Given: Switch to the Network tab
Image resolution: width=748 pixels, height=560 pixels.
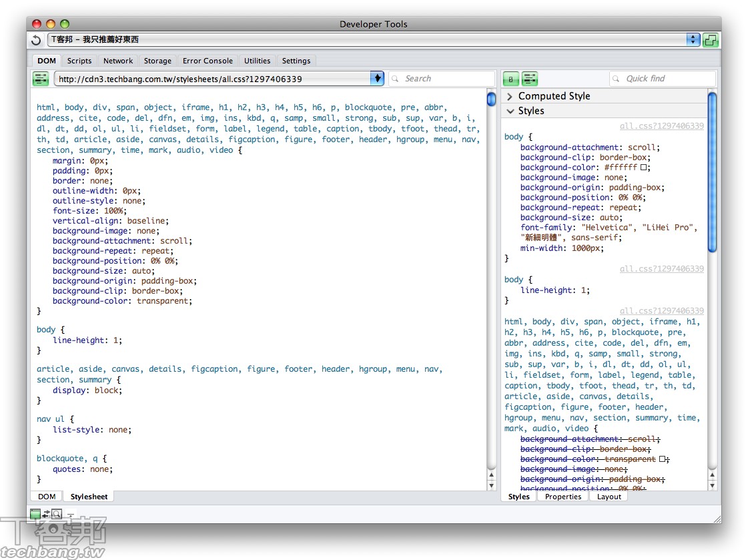Looking at the screenshot, I should [x=118, y=61].
